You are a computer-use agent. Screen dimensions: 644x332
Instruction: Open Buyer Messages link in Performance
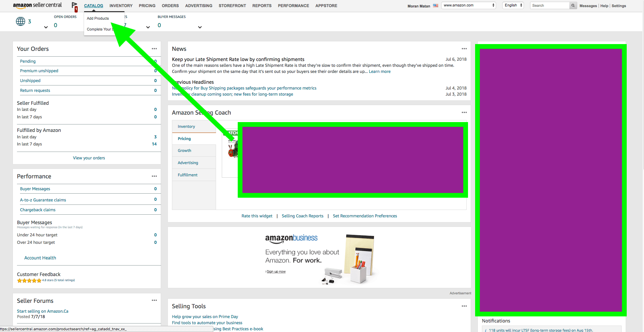pyautogui.click(x=35, y=189)
